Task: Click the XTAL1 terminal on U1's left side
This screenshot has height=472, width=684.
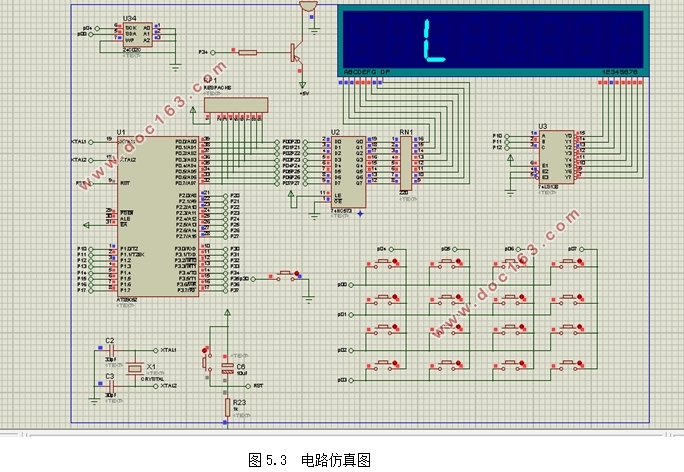Action: click(x=91, y=142)
